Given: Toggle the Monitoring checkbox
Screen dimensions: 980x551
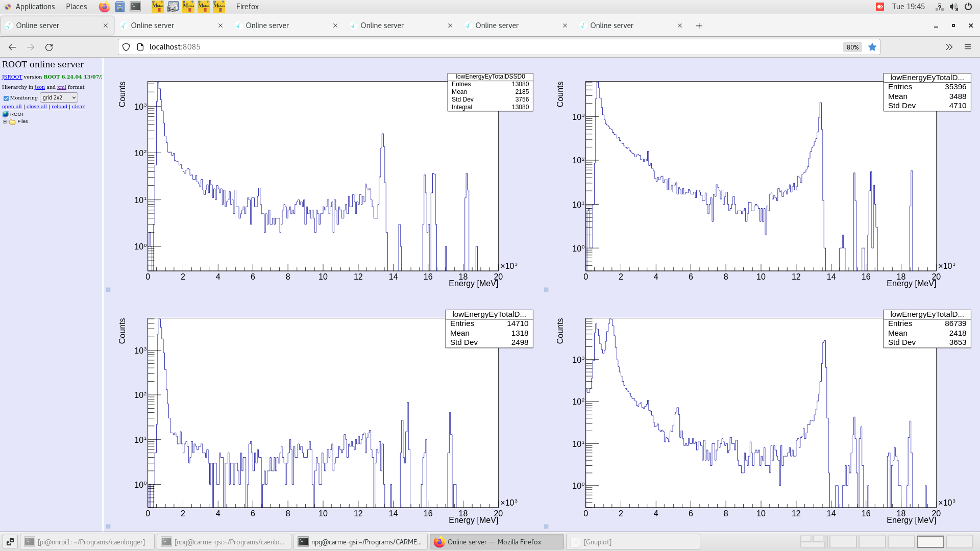Looking at the screenshot, I should 6,98.
